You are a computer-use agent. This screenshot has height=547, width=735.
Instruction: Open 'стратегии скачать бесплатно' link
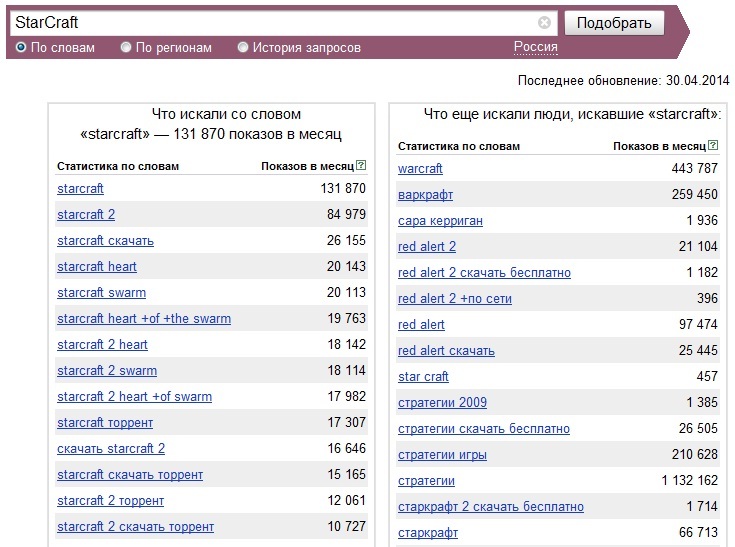coord(484,429)
